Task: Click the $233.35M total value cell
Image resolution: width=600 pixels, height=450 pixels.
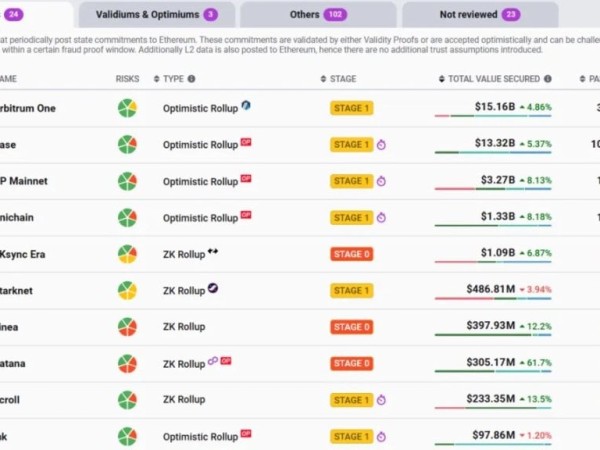Action: tap(491, 399)
